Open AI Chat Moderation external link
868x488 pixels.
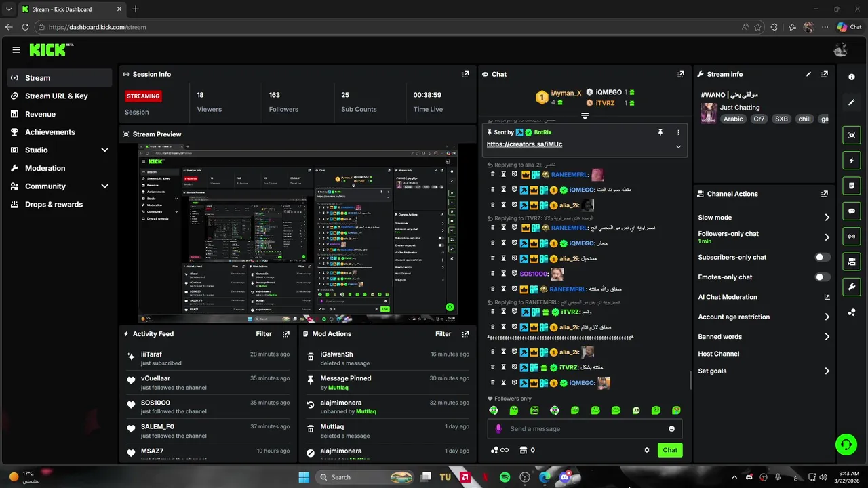[827, 297]
